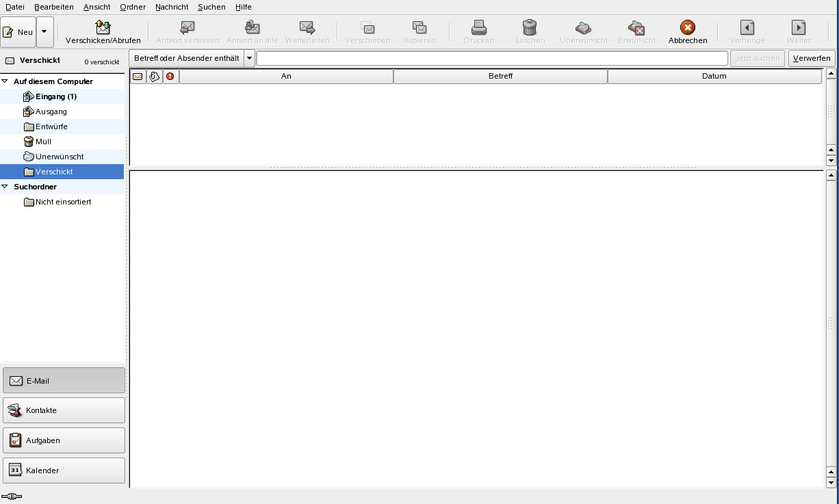Click the Neu new message button
Image resolution: width=839 pixels, height=504 pixels.
pos(18,32)
